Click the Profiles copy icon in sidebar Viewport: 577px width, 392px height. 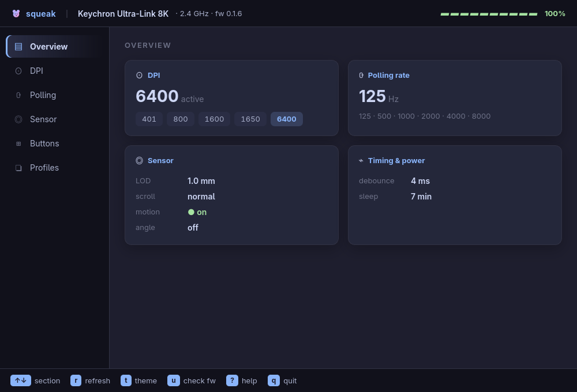[18, 168]
